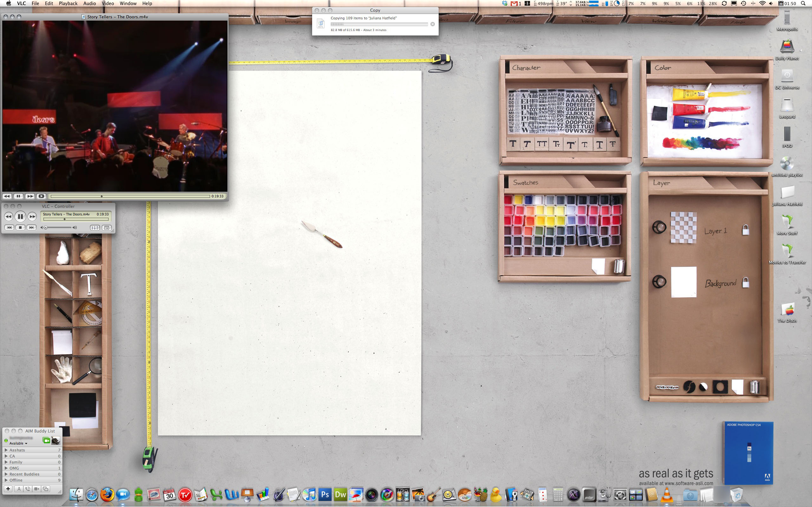The height and width of the screenshot is (507, 812).
Task: Open the Audio menu
Action: (89, 3)
